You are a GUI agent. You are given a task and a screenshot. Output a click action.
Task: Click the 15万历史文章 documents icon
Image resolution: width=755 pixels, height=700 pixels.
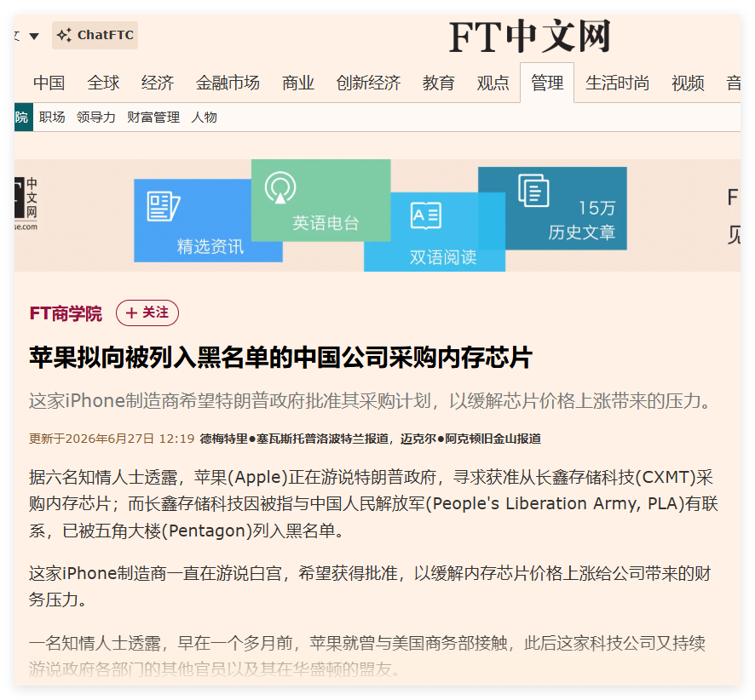[533, 191]
